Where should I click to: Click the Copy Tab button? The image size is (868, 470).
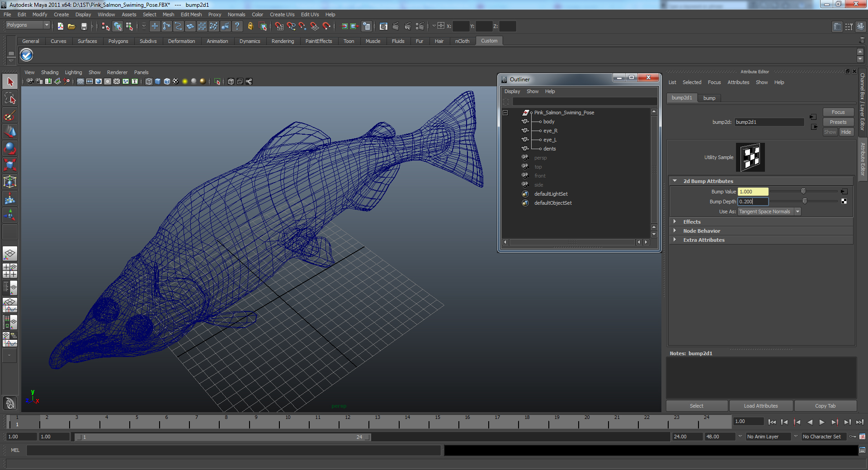pos(825,406)
